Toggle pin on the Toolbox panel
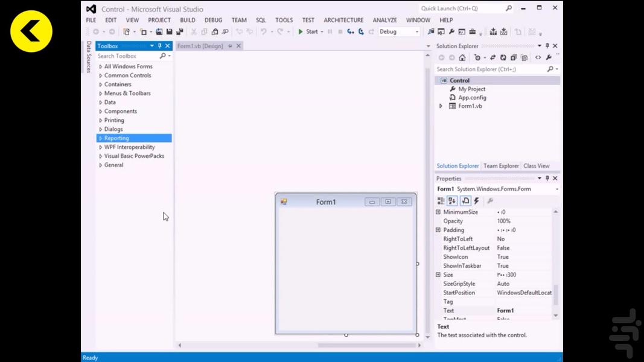This screenshot has height=362, width=644. 159,46
